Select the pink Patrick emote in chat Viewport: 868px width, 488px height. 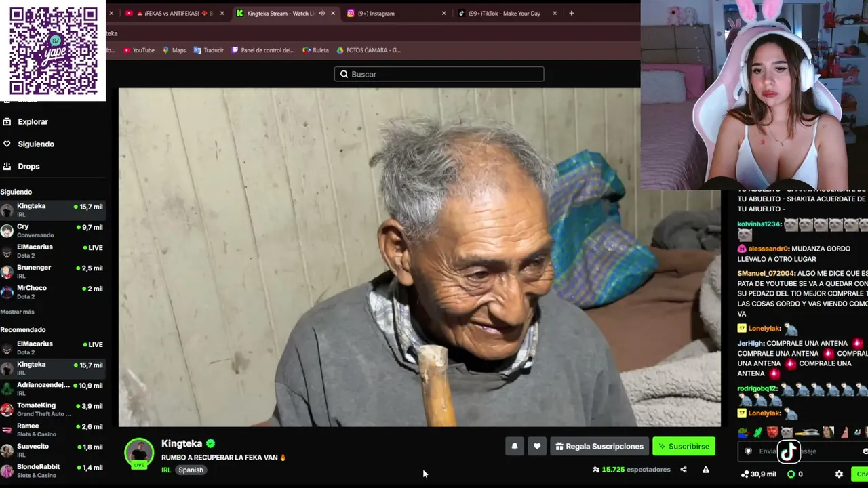click(x=845, y=432)
